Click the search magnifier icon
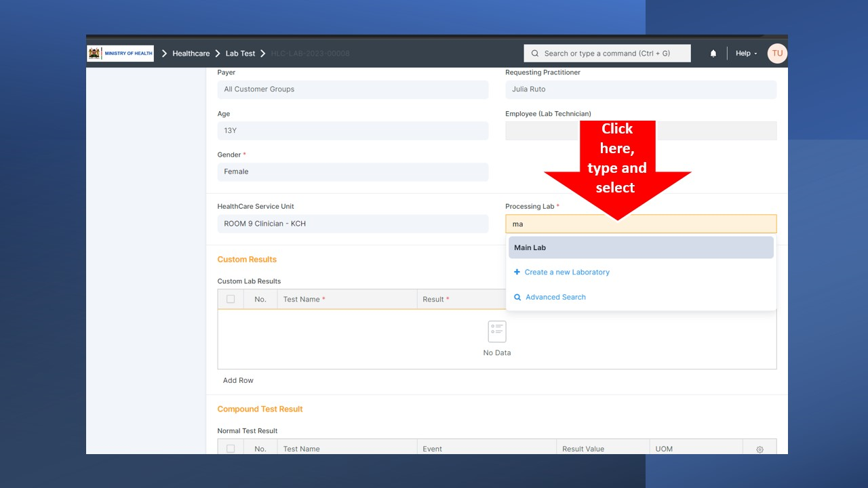Image resolution: width=868 pixels, height=488 pixels. pos(535,54)
